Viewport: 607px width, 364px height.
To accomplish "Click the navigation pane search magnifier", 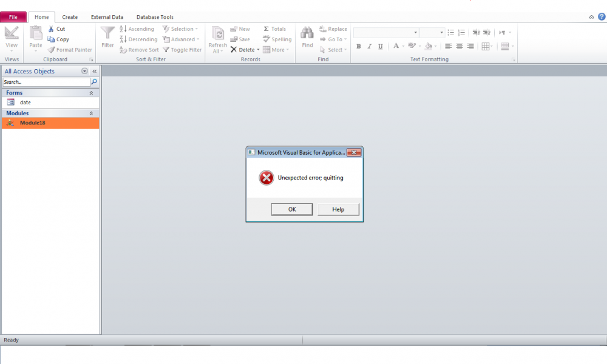I will coord(94,82).
